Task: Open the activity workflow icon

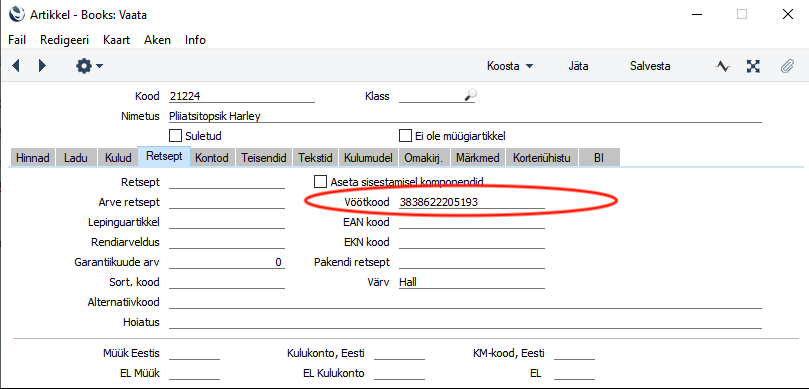Action: point(723,66)
